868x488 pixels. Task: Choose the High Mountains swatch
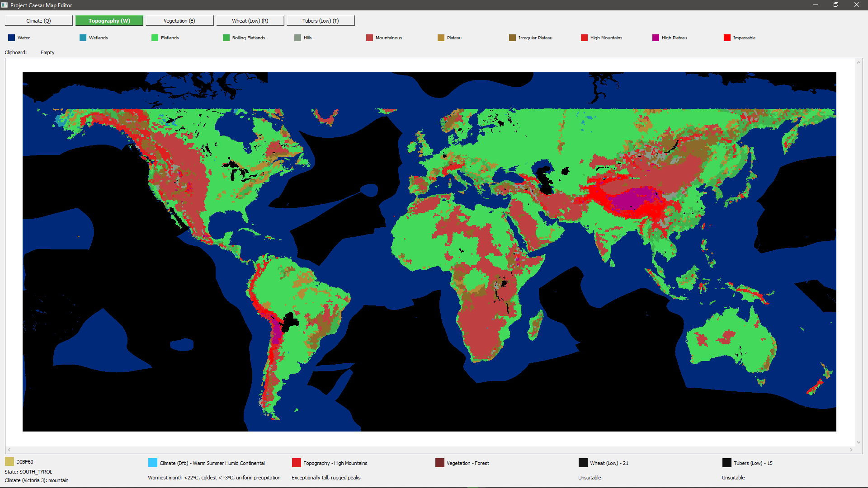click(585, 38)
